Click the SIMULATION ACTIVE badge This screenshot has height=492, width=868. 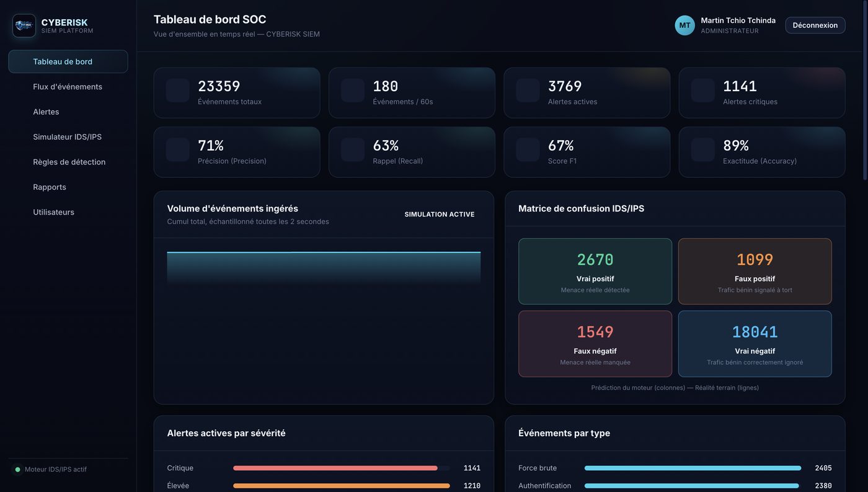(440, 215)
